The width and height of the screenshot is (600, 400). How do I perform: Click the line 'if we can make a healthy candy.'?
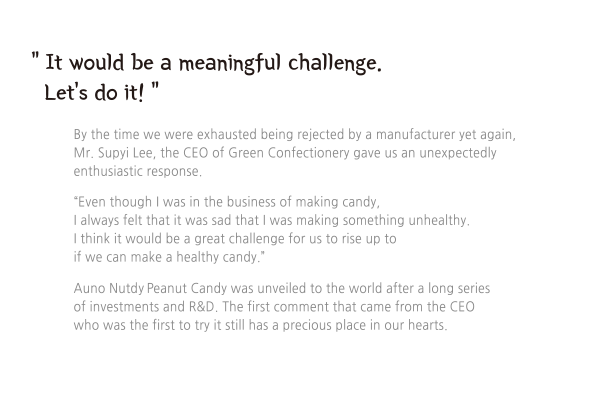coord(169,257)
